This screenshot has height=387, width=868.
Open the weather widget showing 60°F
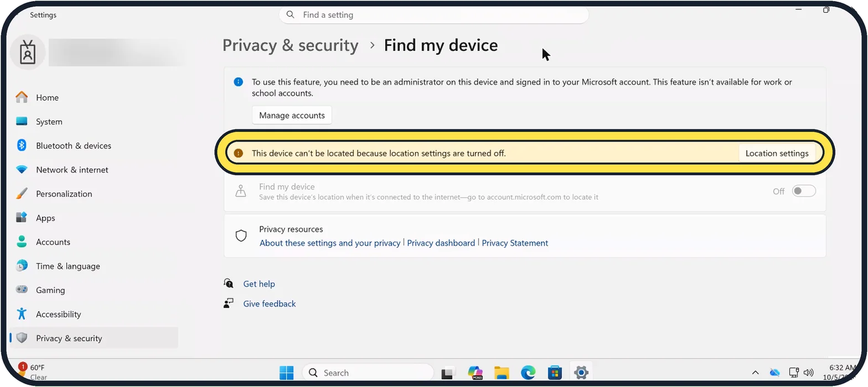tap(32, 372)
